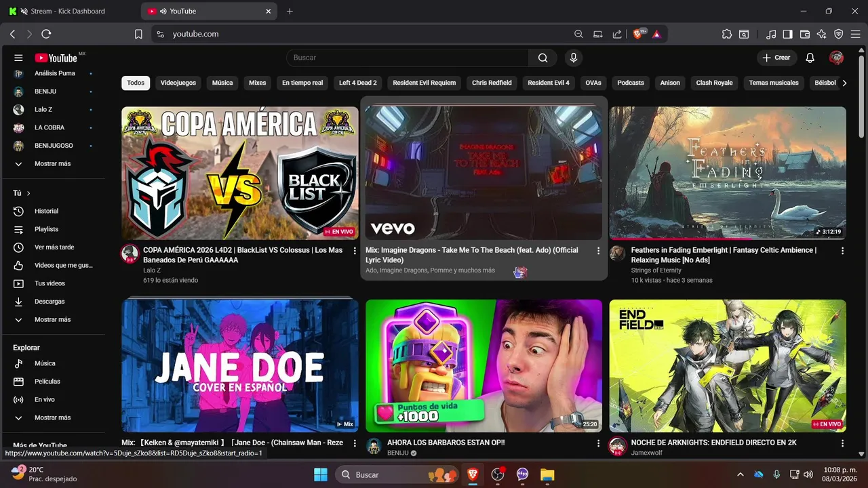This screenshot has height=488, width=868.
Task: Open Videos que me gustan
Action: [x=54, y=266]
